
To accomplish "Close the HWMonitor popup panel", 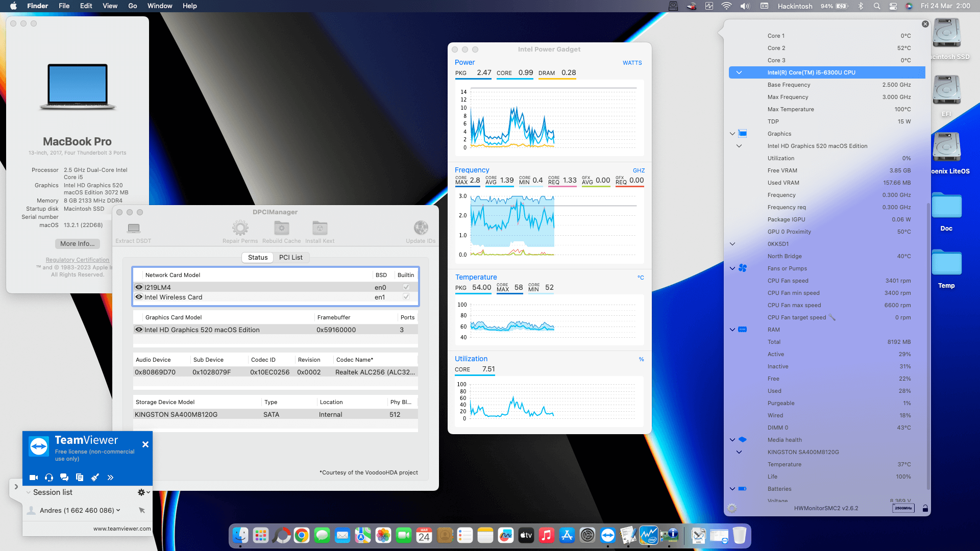I will pos(925,24).
